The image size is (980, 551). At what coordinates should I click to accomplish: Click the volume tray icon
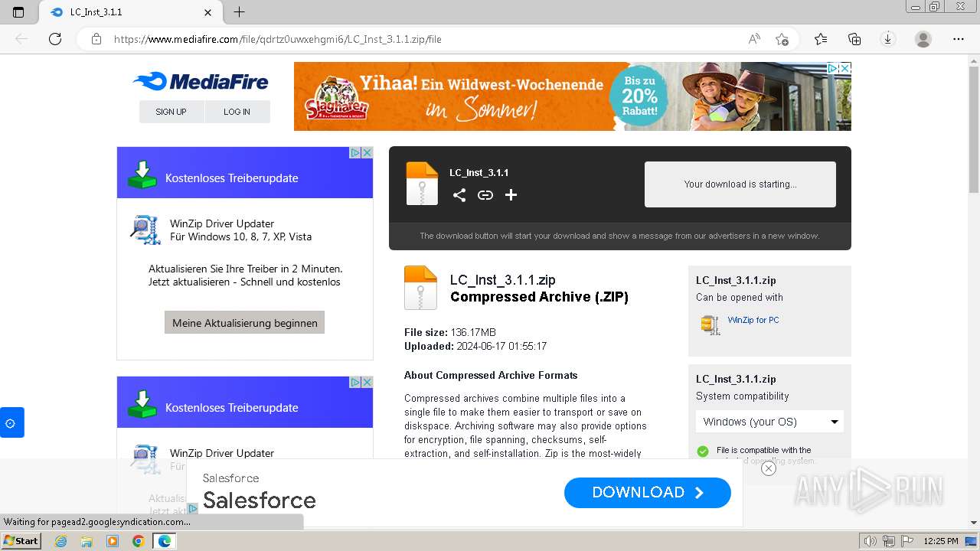coord(869,541)
